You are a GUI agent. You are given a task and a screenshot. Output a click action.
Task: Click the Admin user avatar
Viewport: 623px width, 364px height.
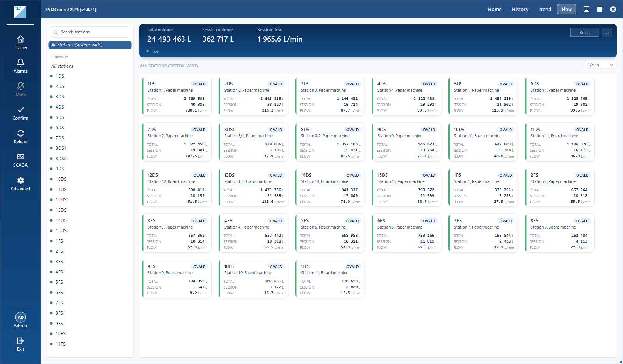21,317
